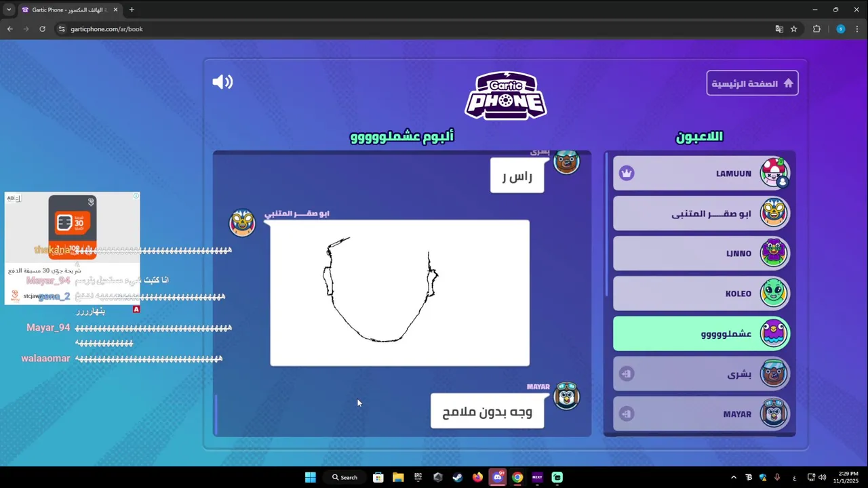Click the crown icon on LAMUUN row

click(627, 174)
